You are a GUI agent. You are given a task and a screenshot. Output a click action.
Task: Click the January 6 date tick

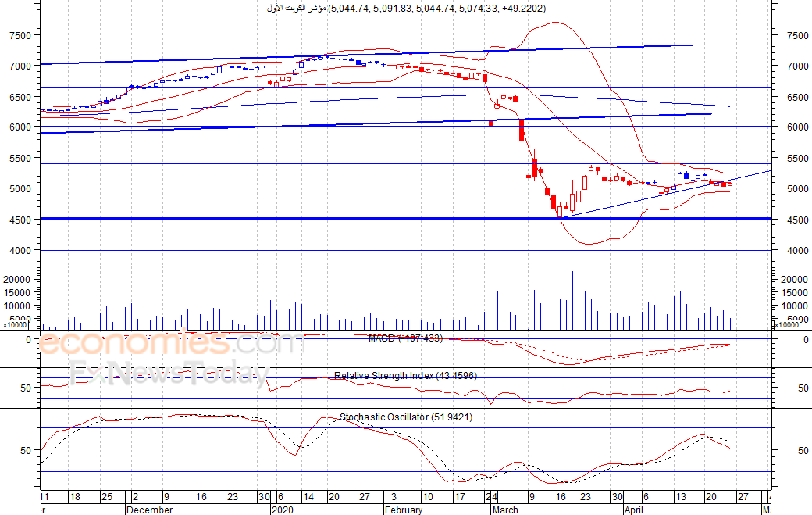(x=280, y=497)
